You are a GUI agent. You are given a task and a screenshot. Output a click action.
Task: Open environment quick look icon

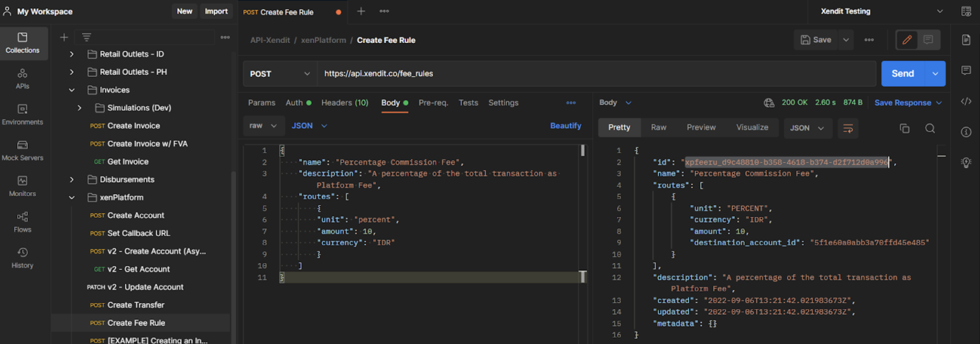click(x=966, y=11)
